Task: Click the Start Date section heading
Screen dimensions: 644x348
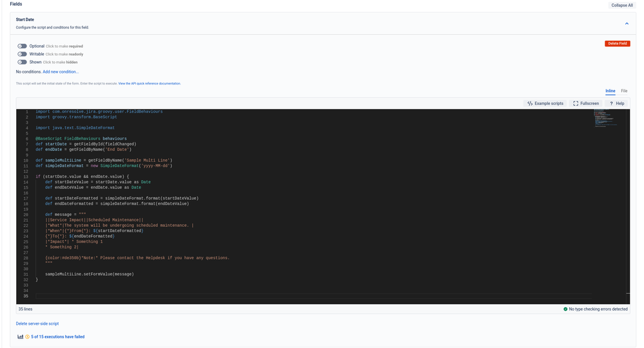Action: [x=25, y=20]
